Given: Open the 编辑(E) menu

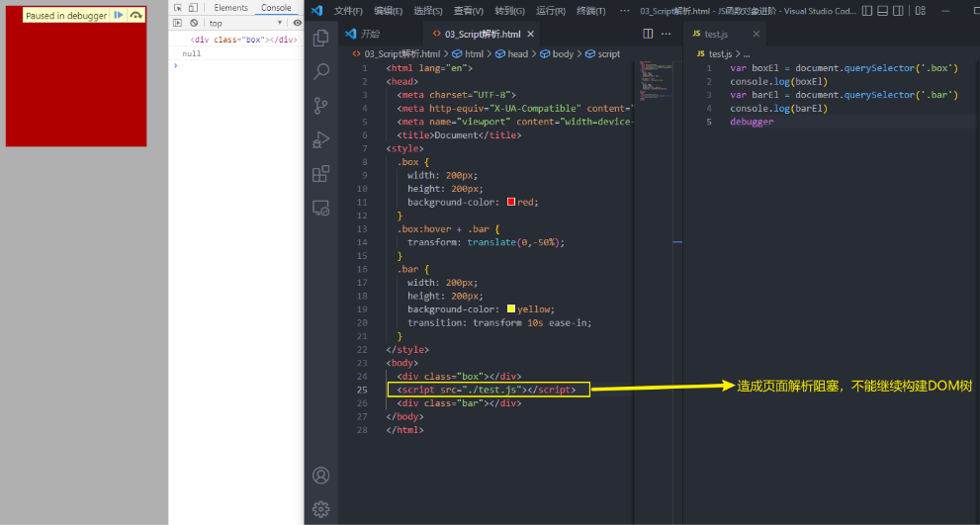Looking at the screenshot, I should tap(388, 11).
